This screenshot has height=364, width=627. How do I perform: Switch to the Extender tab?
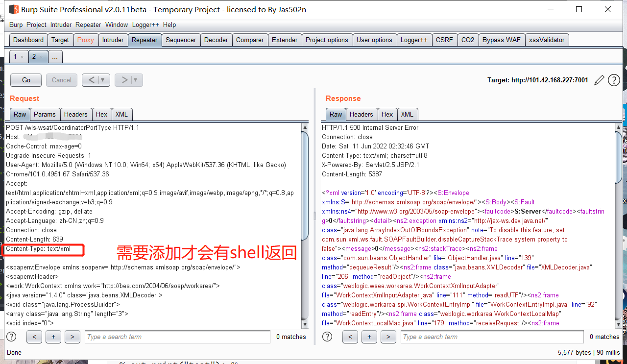pos(285,40)
